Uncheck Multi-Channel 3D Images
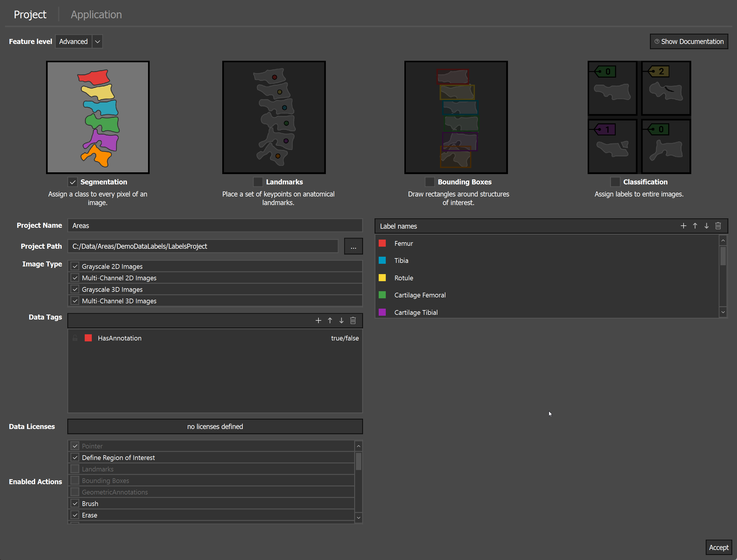Viewport: 737px width, 560px height. coord(75,301)
